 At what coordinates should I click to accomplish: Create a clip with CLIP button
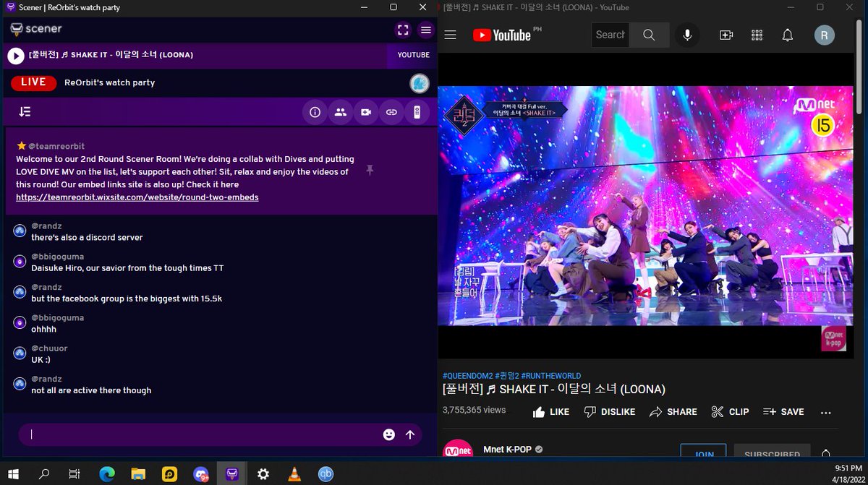730,411
